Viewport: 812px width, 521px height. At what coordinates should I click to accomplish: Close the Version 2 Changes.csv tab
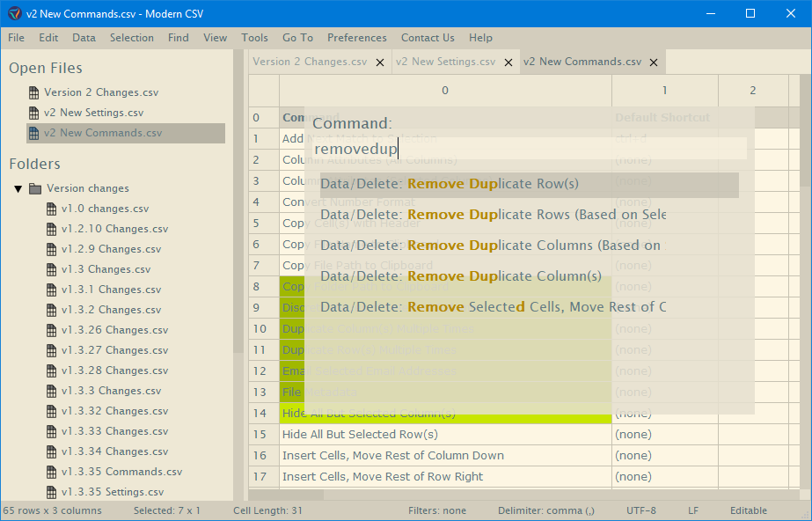click(380, 62)
